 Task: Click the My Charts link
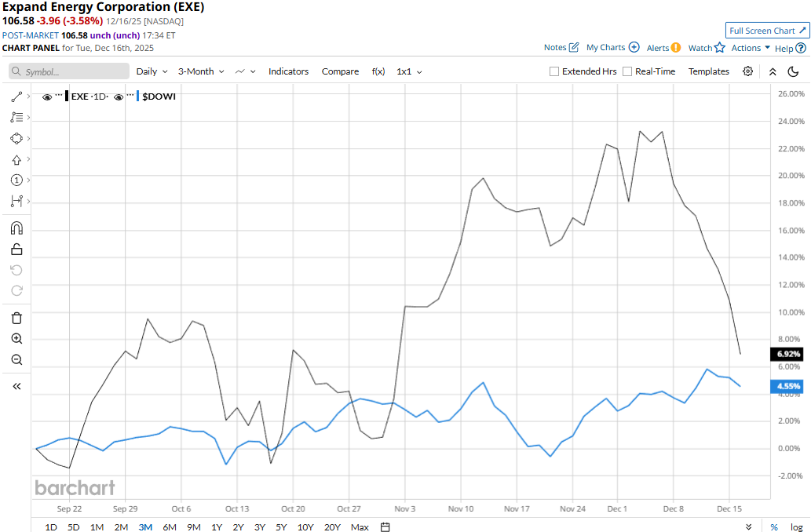coord(605,47)
